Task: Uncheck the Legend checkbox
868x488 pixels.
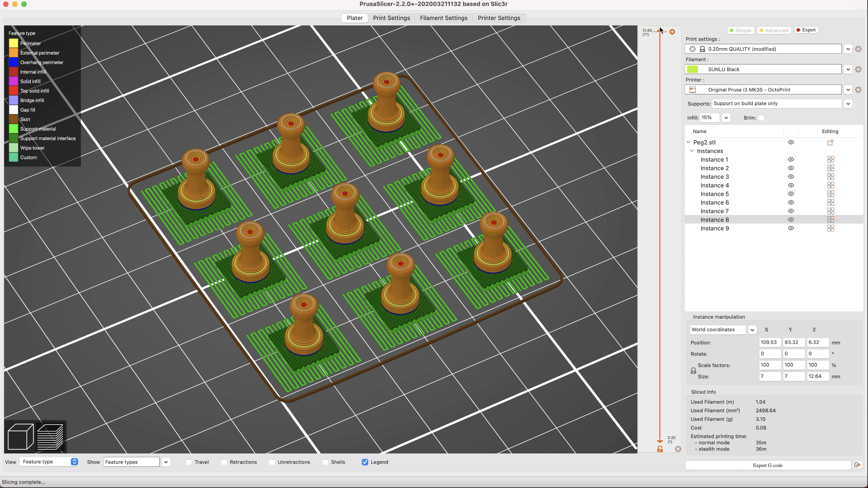Action: tap(365, 462)
